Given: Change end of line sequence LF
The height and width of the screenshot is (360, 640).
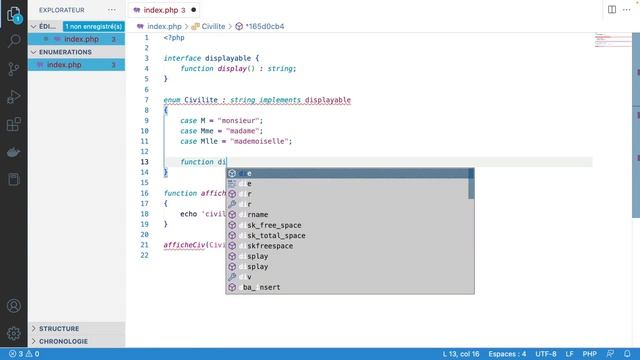Looking at the screenshot, I should pyautogui.click(x=569, y=354).
